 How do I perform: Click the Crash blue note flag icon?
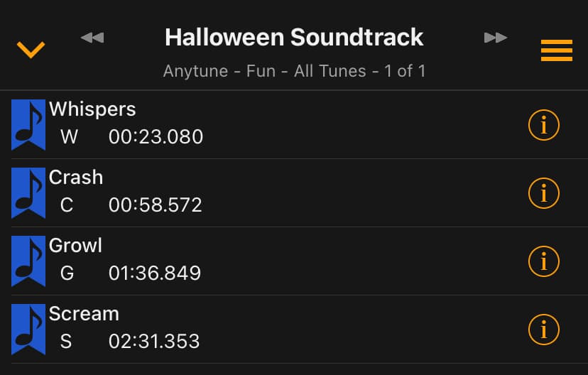28,193
